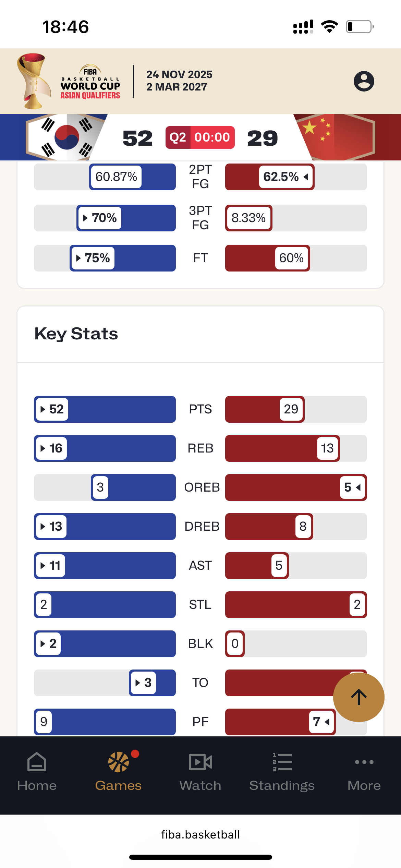
Task: Tap China's 7 PF value
Action: click(x=321, y=722)
